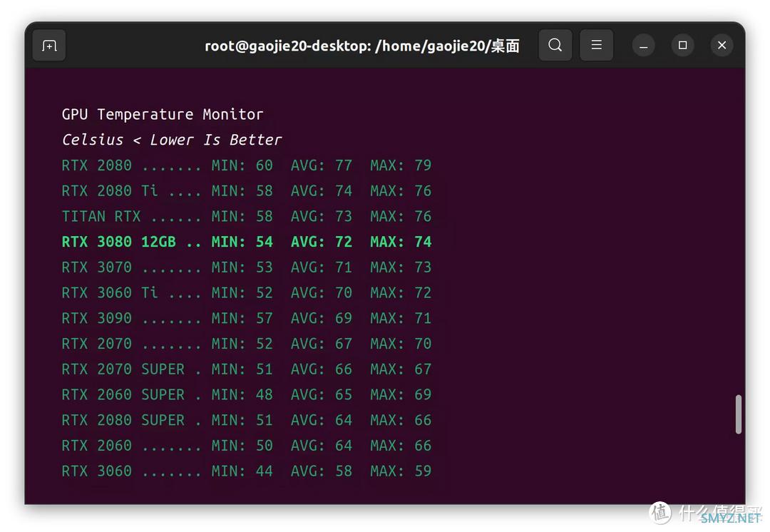The width and height of the screenshot is (770, 532).
Task: Open a new terminal tab
Action: pos(49,45)
